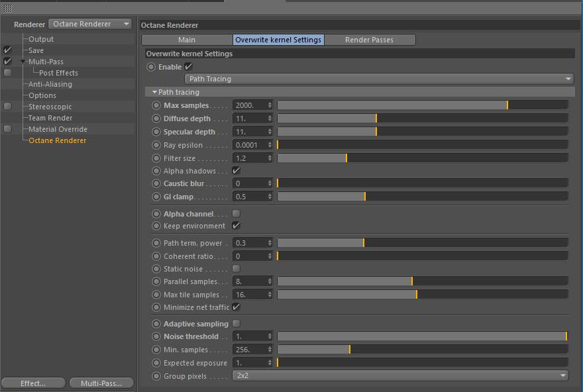Viewport: 583px width, 392px height.
Task: Select Output in the settings tree
Action: [x=41, y=39]
